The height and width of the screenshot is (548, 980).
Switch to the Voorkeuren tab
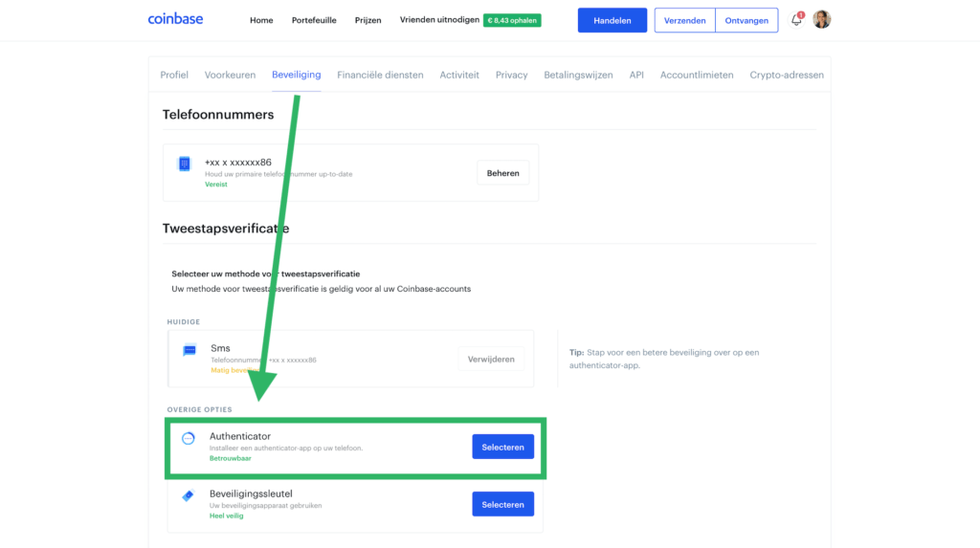click(x=230, y=75)
